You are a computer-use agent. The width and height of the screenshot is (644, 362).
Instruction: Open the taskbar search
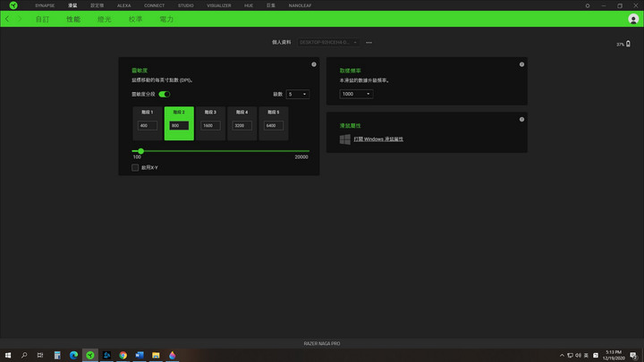tap(24, 355)
